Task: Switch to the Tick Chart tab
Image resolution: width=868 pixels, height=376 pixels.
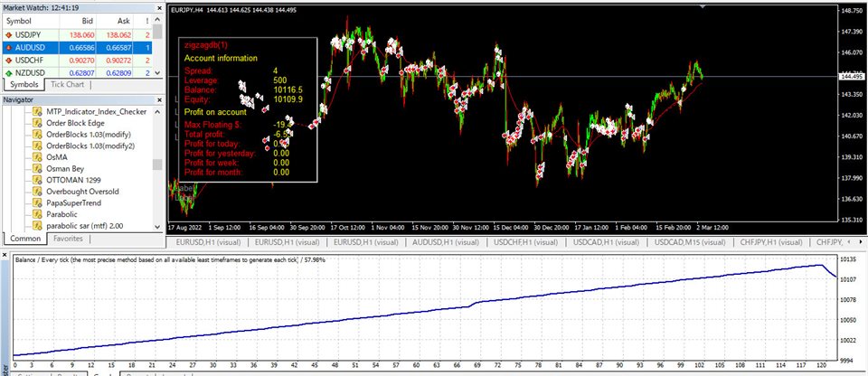Action: (x=69, y=85)
